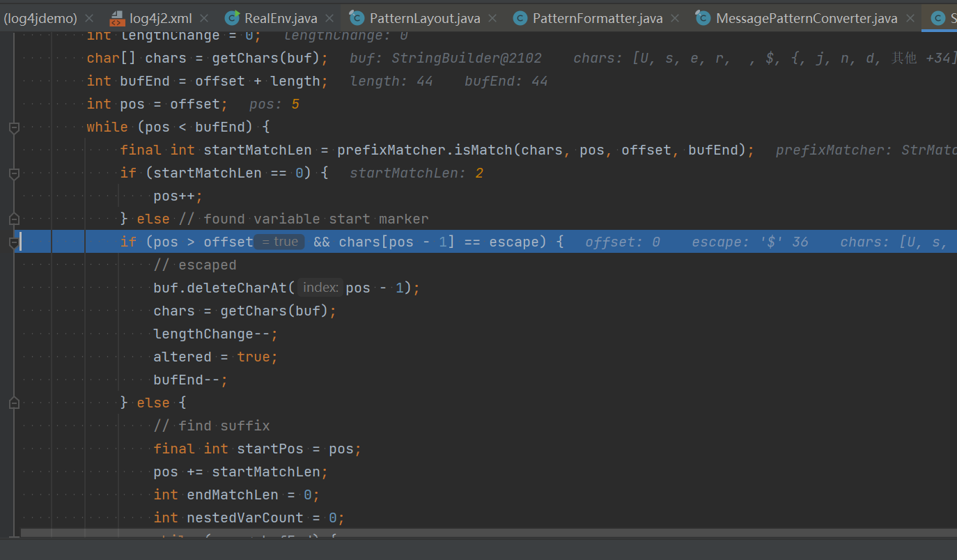Select the PatternFormatter.java tab

coord(598,19)
